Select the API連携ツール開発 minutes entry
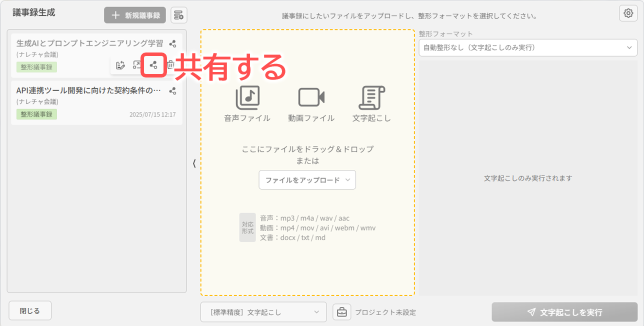This screenshot has height=326, width=644. (75, 91)
